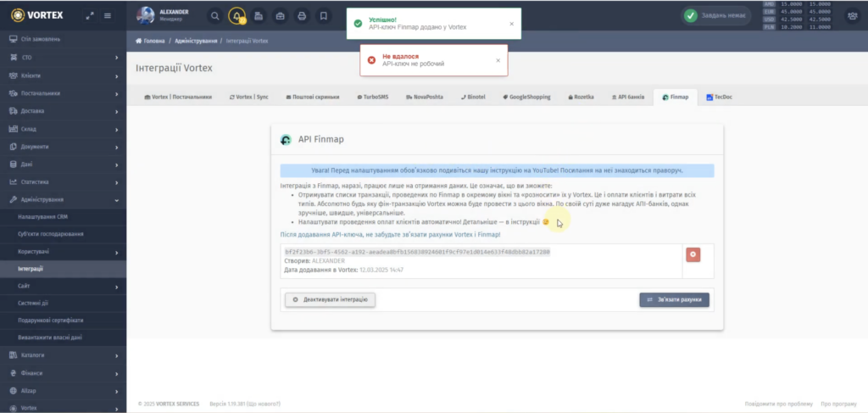Select the Finmap API key string
The width and height of the screenshot is (868, 413).
pyautogui.click(x=417, y=252)
